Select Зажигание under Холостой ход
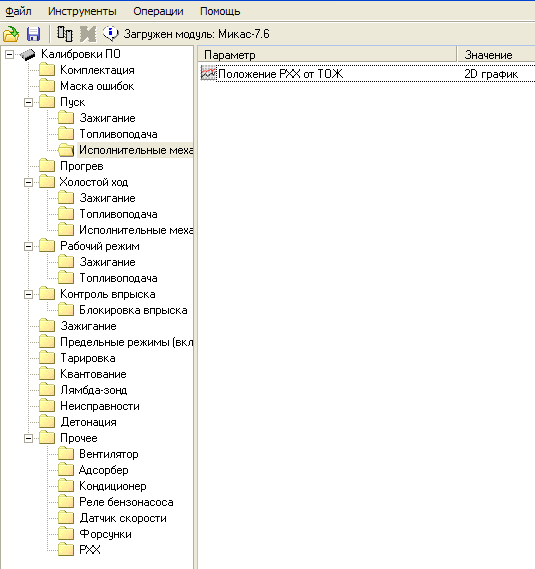Screen dimensions: 535x569 coord(107,198)
